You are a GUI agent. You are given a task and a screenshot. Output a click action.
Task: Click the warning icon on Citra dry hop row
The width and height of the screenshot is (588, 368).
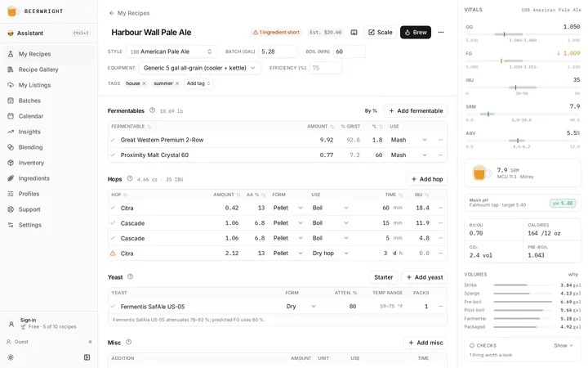pyautogui.click(x=113, y=254)
